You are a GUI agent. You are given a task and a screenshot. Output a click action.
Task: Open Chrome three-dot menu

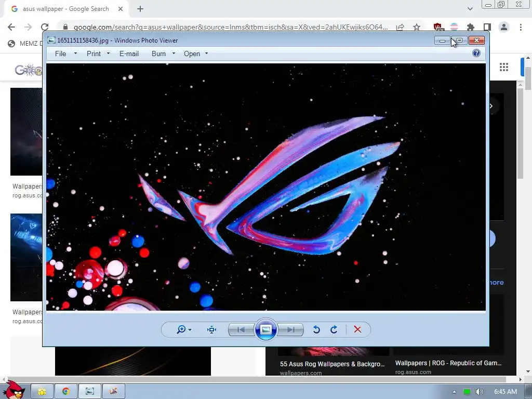click(521, 27)
